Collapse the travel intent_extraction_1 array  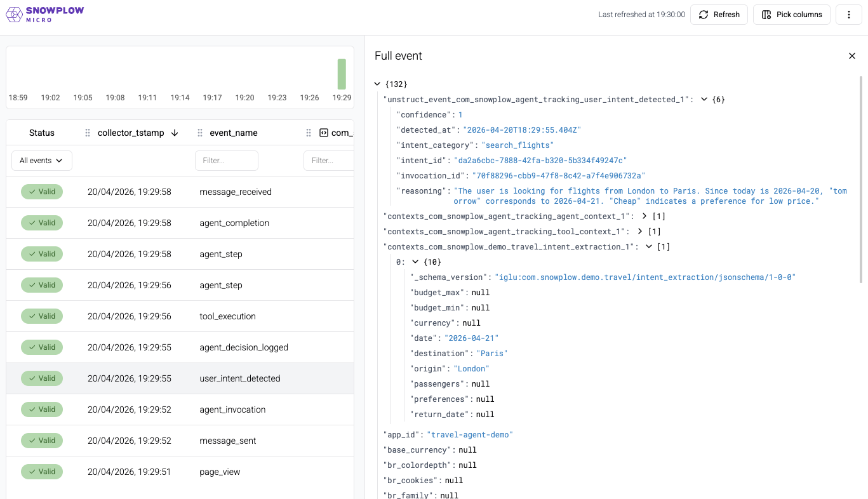(x=649, y=247)
